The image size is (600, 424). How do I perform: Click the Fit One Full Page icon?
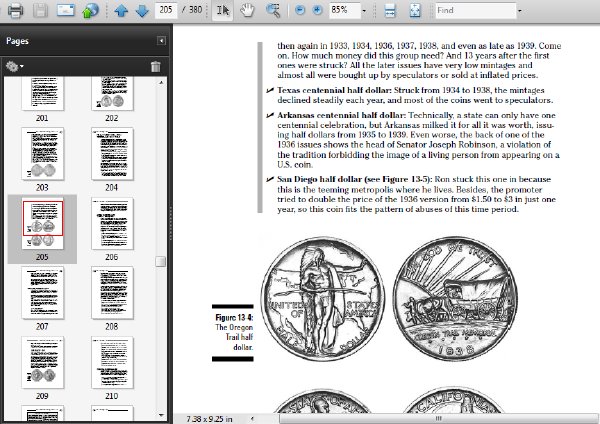tap(415, 11)
